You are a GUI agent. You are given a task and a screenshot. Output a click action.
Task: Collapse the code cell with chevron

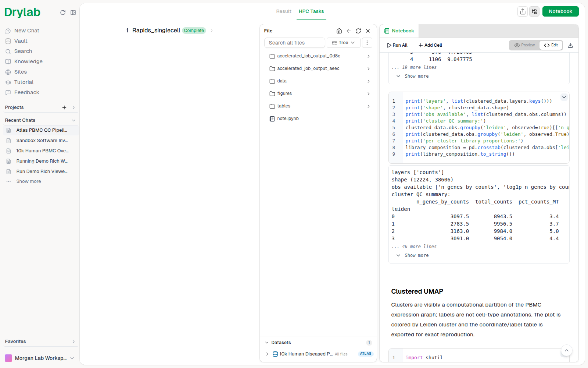[564, 97]
